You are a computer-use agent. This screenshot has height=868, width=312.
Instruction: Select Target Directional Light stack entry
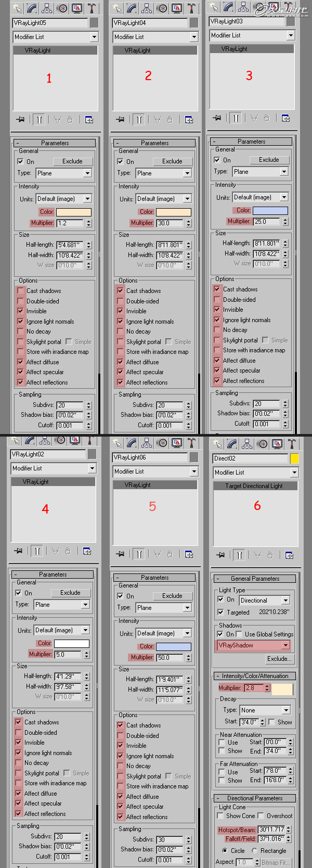(254, 486)
